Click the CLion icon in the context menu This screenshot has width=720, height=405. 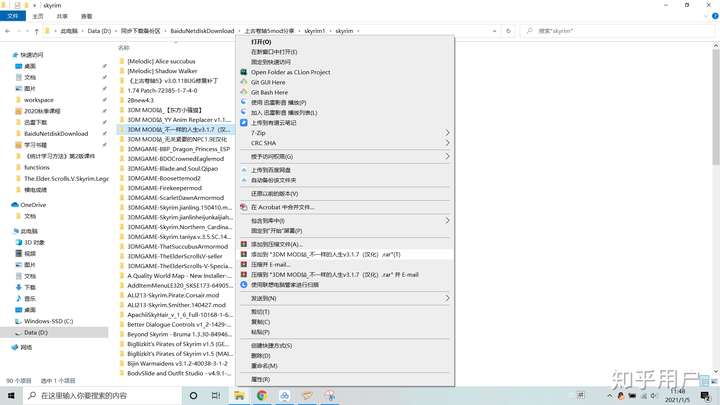(244, 72)
